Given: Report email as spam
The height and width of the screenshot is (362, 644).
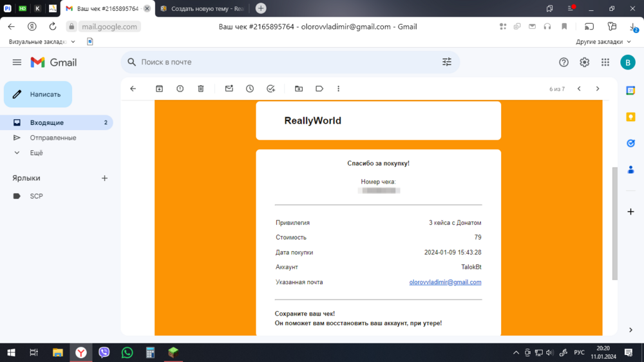Looking at the screenshot, I should pos(180,89).
